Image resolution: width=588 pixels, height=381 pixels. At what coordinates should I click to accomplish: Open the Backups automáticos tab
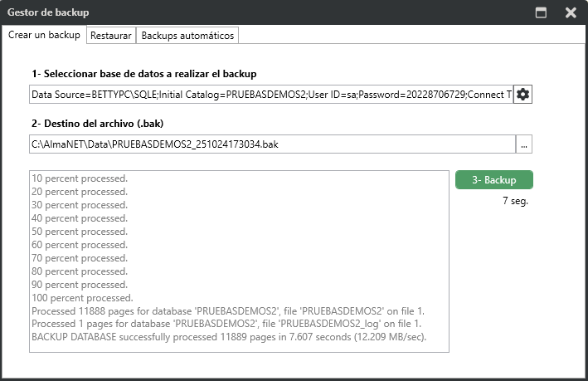[x=187, y=36]
